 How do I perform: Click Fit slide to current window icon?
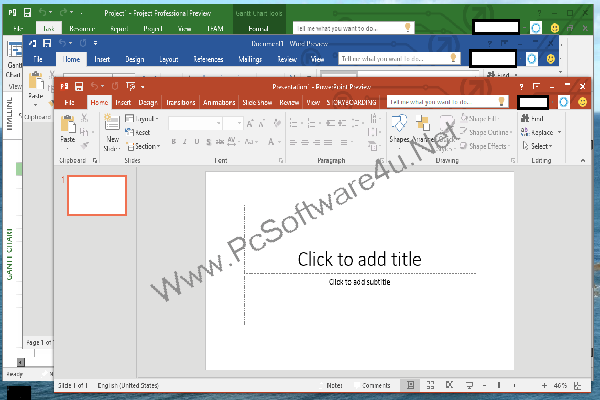(x=577, y=385)
